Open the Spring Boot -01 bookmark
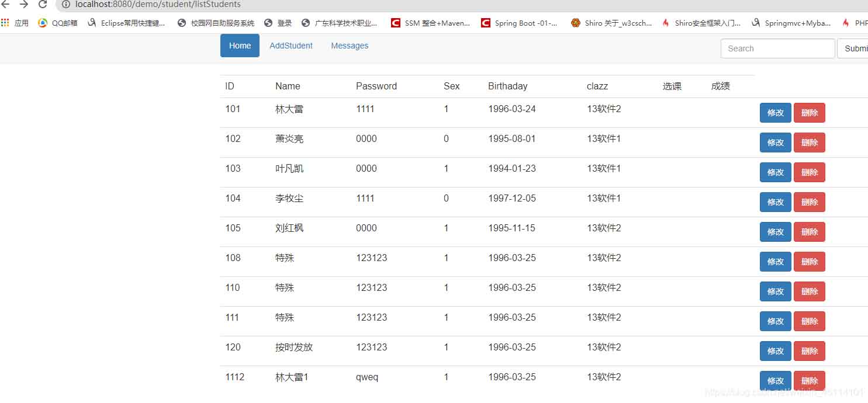The image size is (868, 403). pyautogui.click(x=519, y=23)
